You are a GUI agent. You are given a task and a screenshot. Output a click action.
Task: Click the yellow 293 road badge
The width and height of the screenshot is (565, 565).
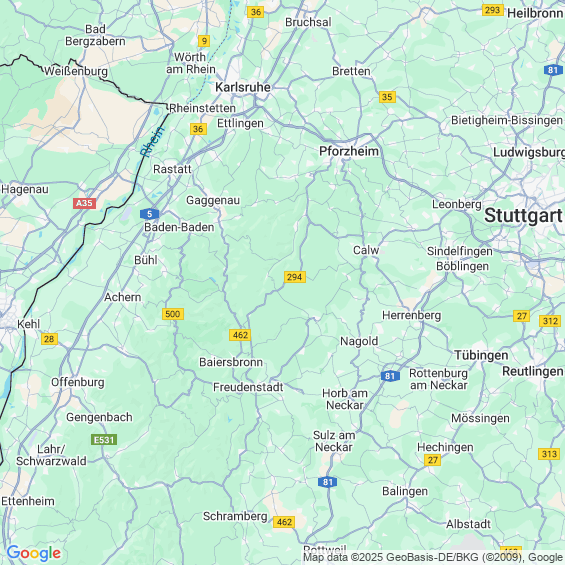pos(493,10)
